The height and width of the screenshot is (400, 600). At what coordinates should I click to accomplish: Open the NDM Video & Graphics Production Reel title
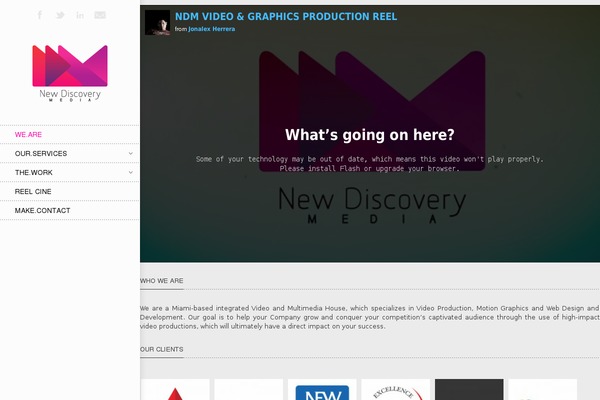point(286,16)
